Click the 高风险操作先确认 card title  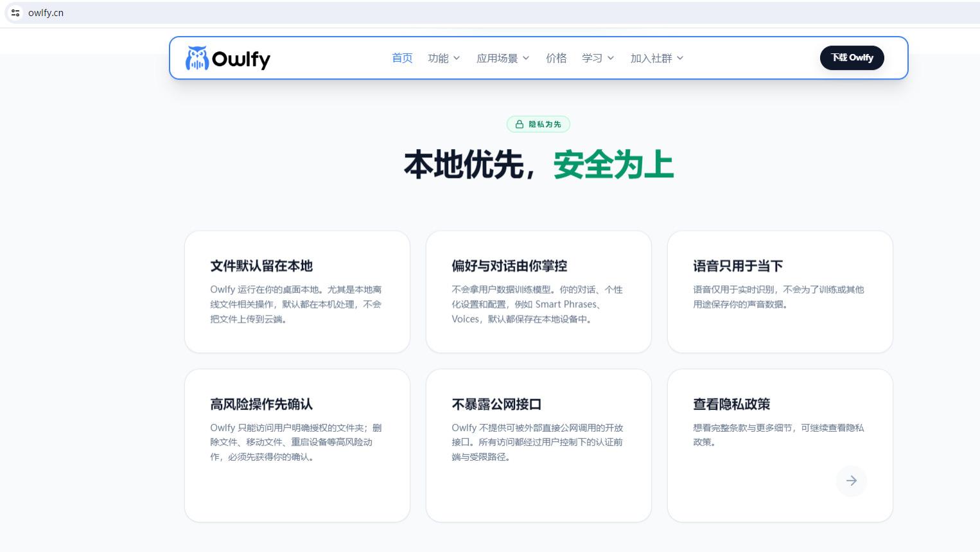(261, 404)
